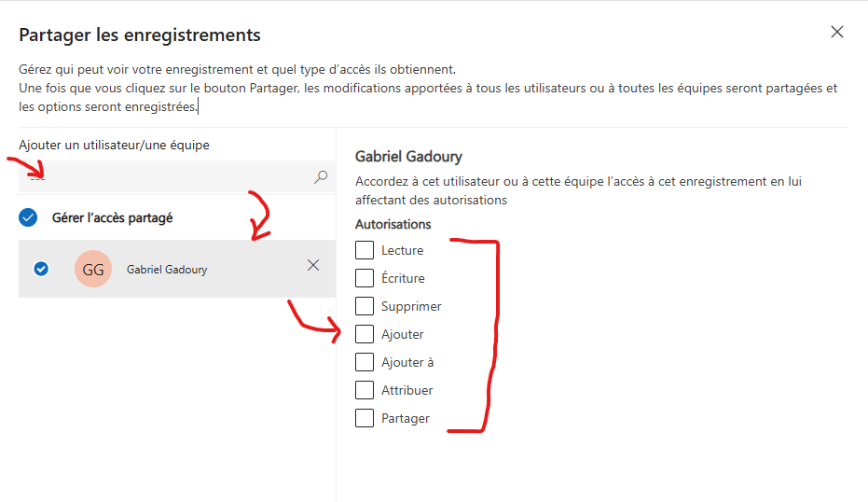Remove Gabriel Gadoury with the X icon
868x502 pixels.
click(x=313, y=265)
